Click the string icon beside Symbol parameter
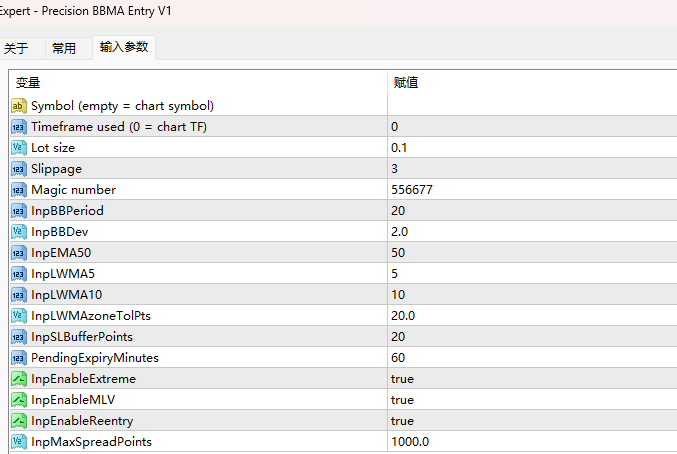Screen dimensions: 677x454 click(19, 106)
